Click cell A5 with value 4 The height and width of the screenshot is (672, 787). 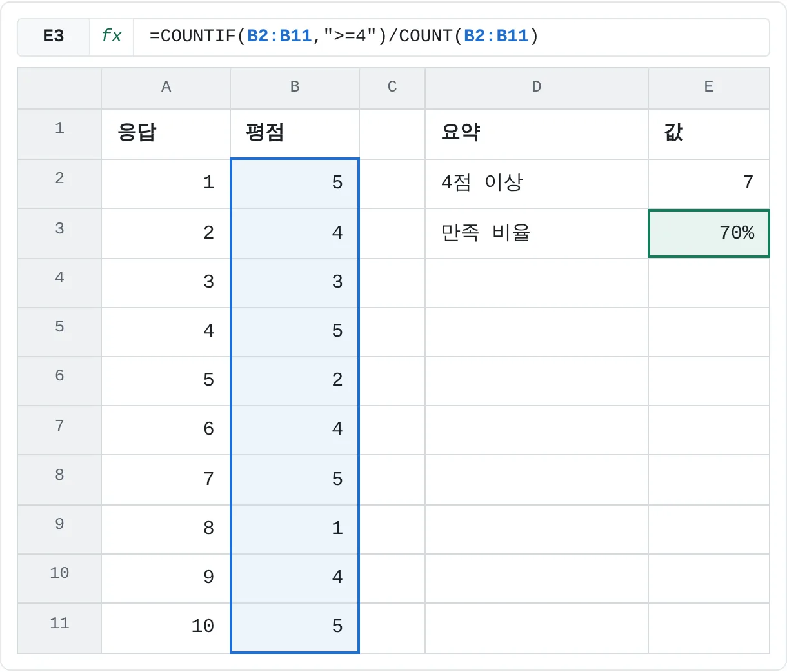(x=166, y=332)
